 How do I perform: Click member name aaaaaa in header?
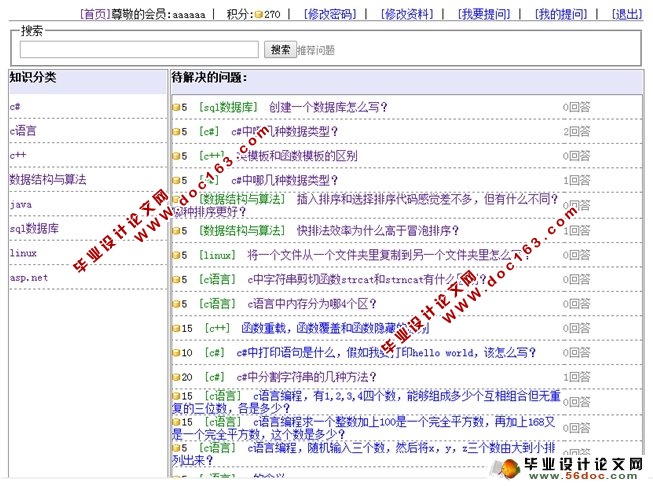(189, 15)
